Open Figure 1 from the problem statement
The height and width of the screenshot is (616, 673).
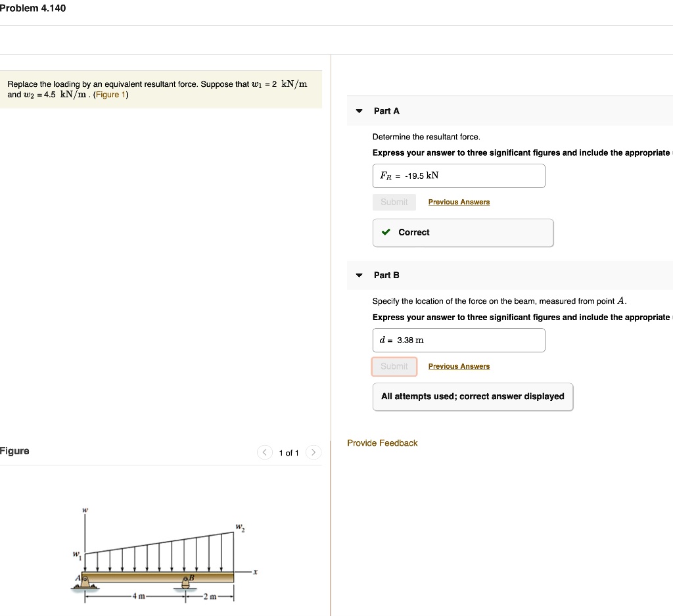click(x=110, y=94)
